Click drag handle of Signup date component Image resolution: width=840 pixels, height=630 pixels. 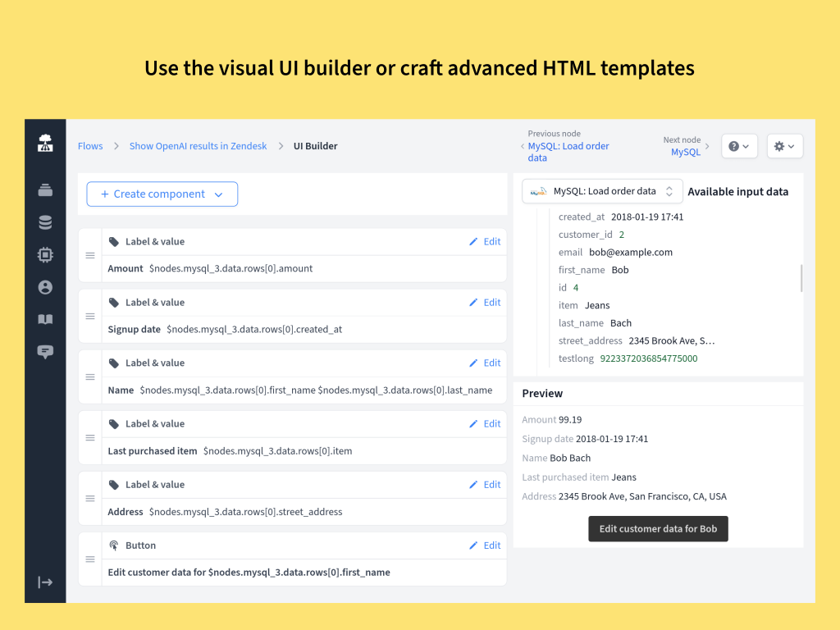point(90,316)
